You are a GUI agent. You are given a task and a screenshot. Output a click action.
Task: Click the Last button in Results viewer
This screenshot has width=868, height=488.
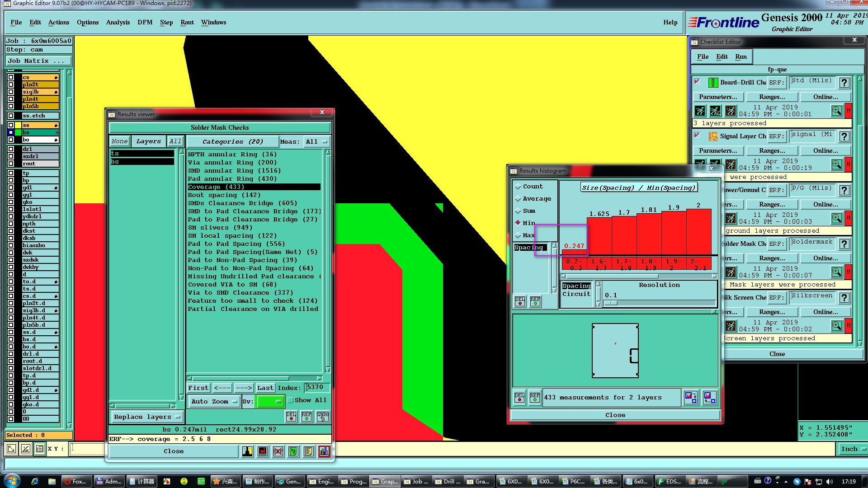tap(265, 388)
